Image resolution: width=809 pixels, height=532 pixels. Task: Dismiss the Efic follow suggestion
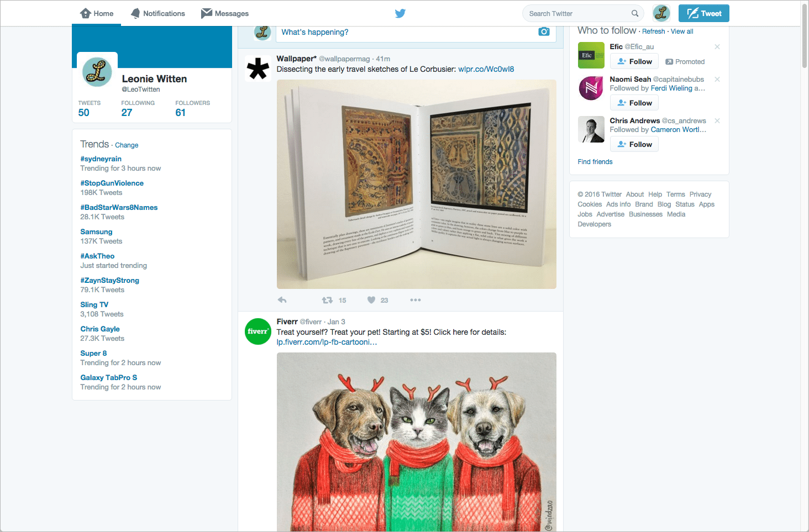pos(717,47)
